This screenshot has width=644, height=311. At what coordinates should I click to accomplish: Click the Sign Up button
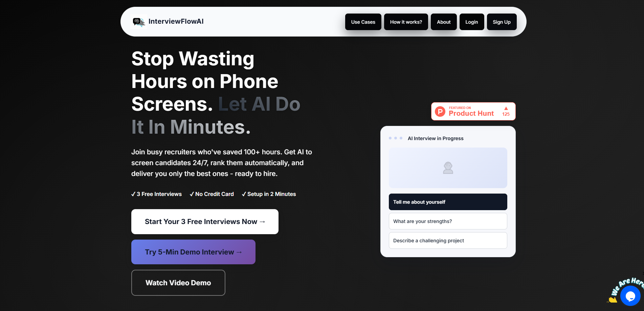[x=502, y=22]
